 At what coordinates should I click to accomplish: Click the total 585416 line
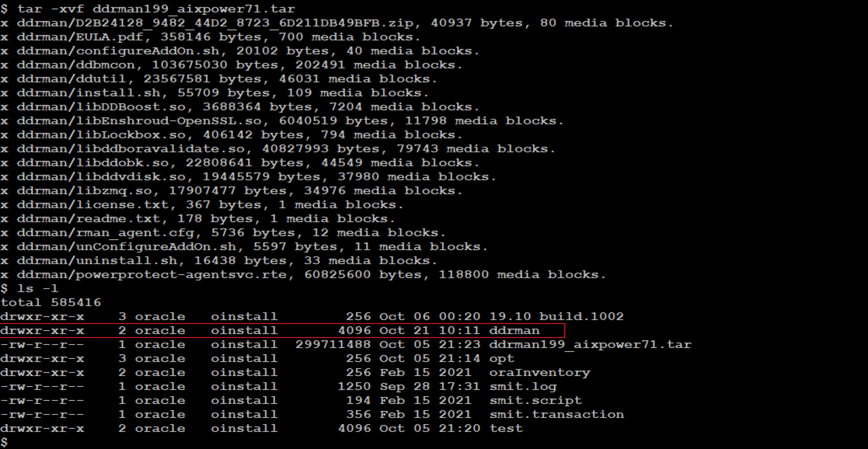pos(51,302)
